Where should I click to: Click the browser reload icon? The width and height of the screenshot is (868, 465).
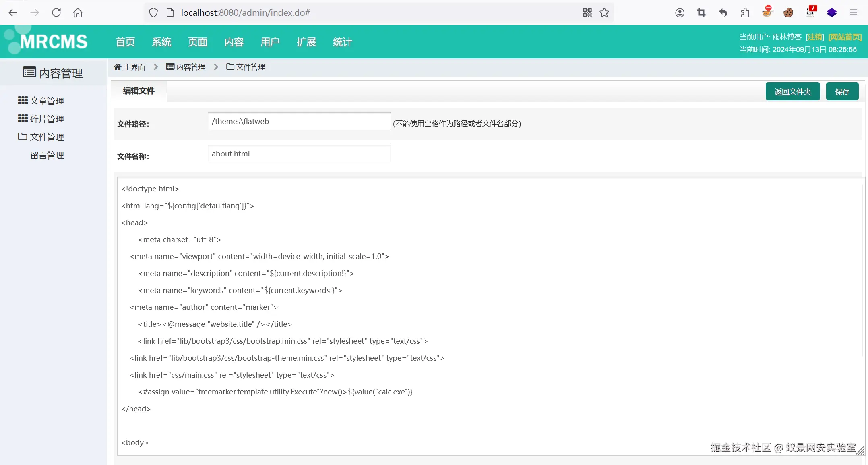tap(56, 12)
